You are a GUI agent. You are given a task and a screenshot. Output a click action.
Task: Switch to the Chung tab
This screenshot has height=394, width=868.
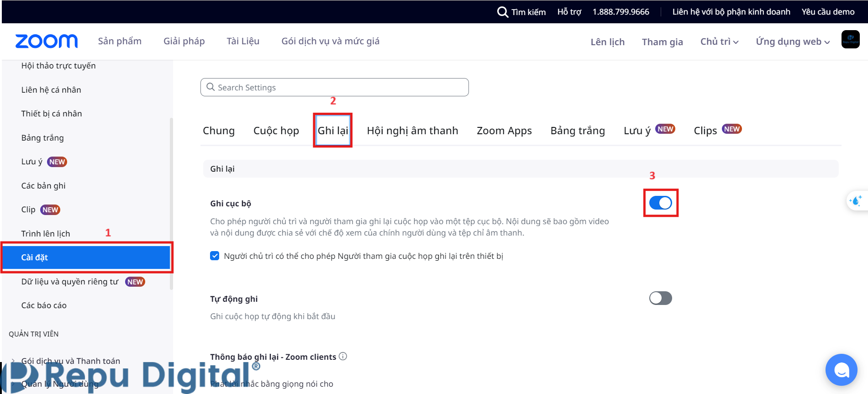219,131
